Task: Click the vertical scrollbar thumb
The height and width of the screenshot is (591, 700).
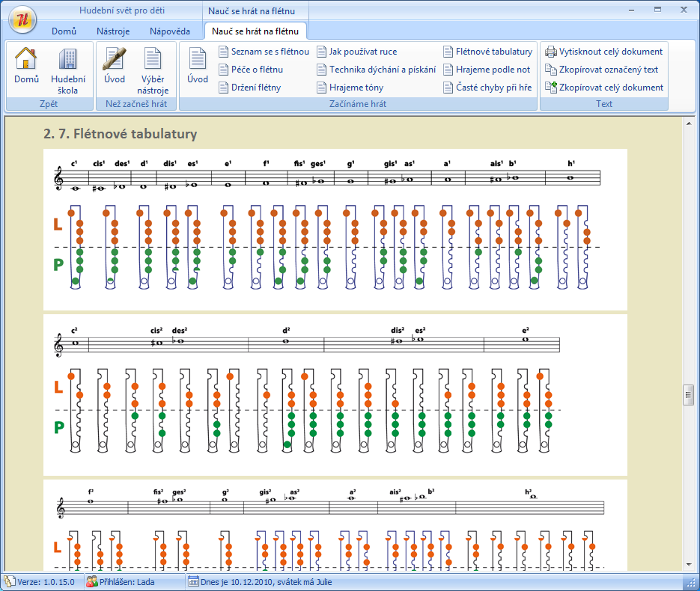Action: point(688,395)
